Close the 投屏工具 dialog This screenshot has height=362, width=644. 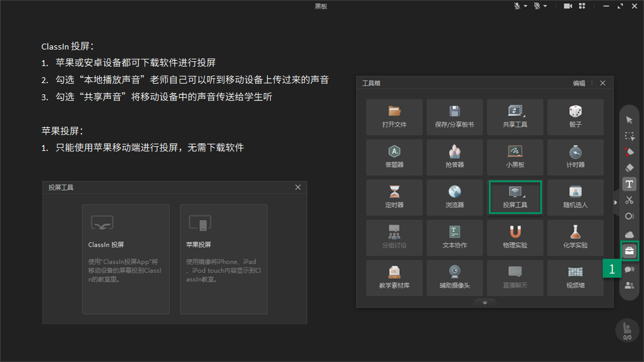[298, 187]
